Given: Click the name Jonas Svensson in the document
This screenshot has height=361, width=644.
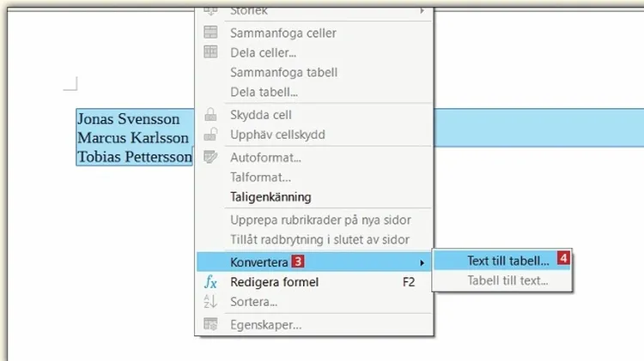Looking at the screenshot, I should click(x=129, y=119).
